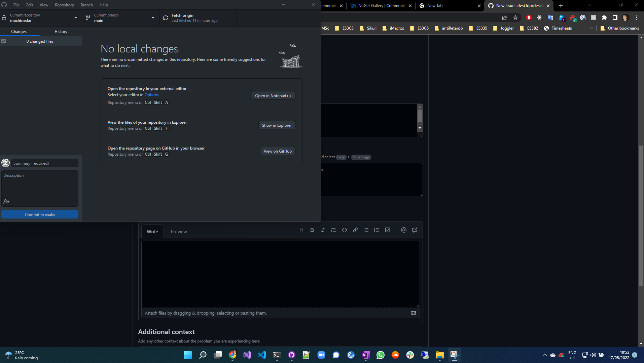Screen dimensions: 644x363
Task: Insert a hyperlink
Action: click(x=355, y=230)
